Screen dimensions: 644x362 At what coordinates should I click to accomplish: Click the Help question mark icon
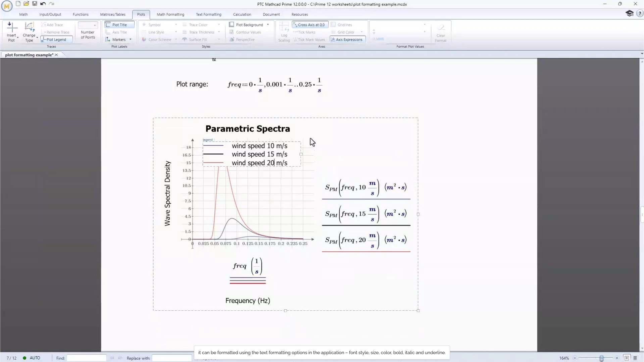coord(640,14)
